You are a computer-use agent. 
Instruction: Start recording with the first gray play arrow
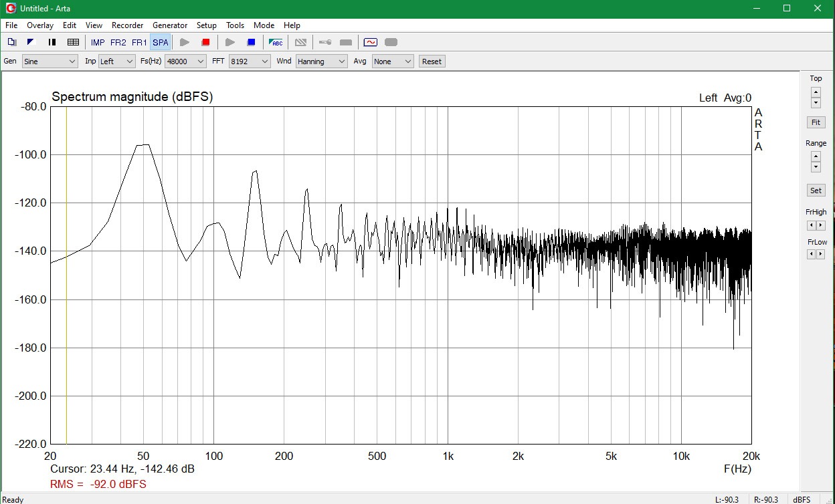pos(185,42)
